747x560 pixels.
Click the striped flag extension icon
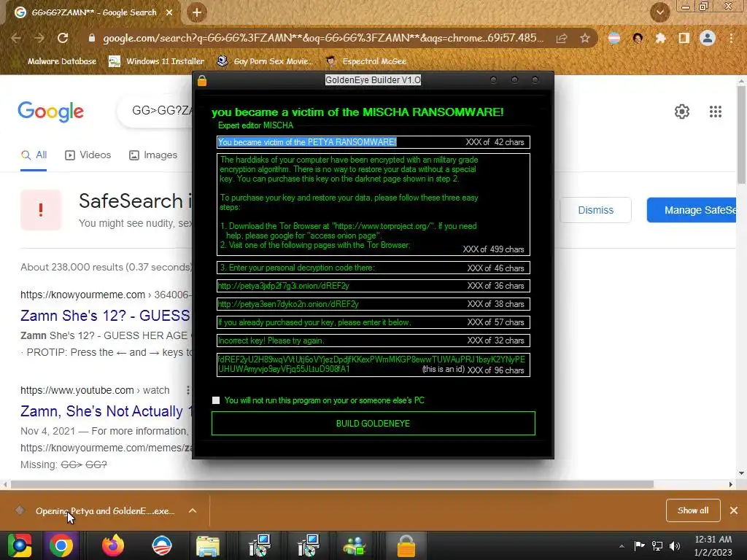point(614,38)
